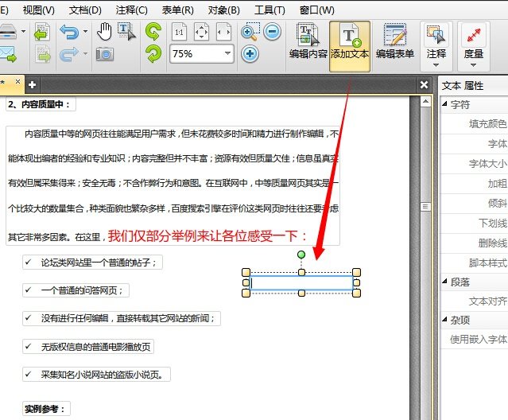Rotate page clockwise green arrow

click(x=153, y=54)
